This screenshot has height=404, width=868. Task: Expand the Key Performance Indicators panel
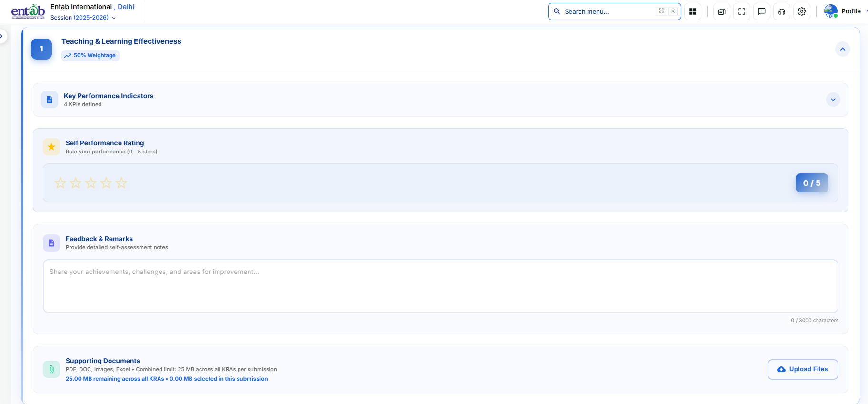coord(833,100)
